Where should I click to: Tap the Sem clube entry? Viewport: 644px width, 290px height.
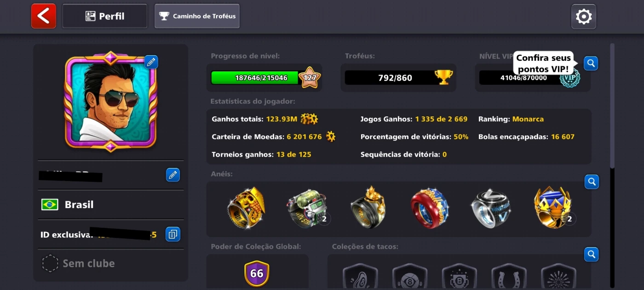pos(110,263)
